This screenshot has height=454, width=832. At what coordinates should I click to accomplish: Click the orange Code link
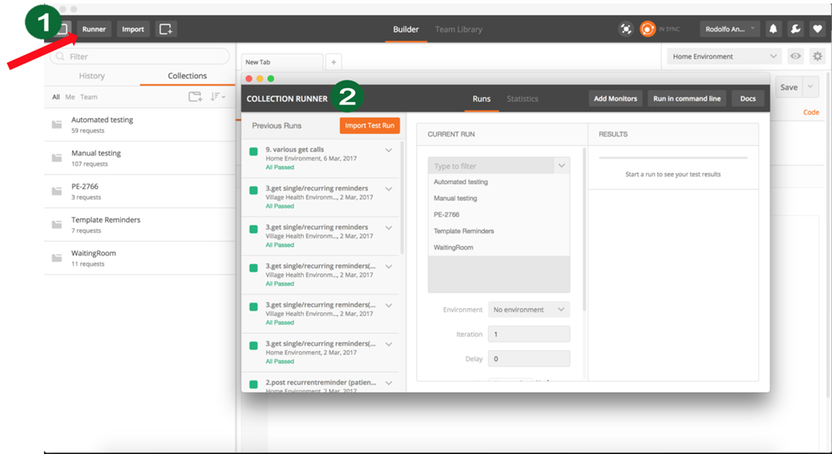[x=811, y=112]
